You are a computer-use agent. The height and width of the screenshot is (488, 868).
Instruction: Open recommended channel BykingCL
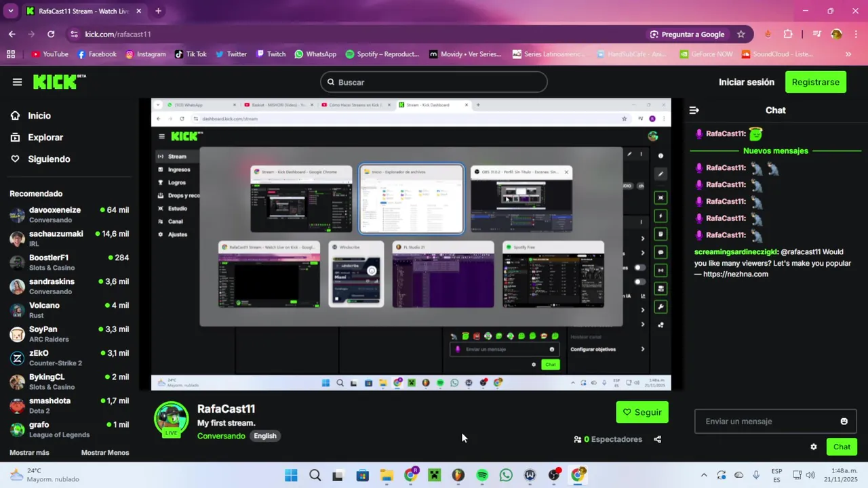[69, 382]
